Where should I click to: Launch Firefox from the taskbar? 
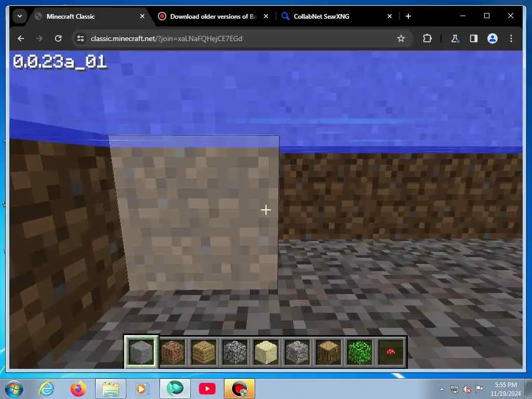pyautogui.click(x=78, y=389)
